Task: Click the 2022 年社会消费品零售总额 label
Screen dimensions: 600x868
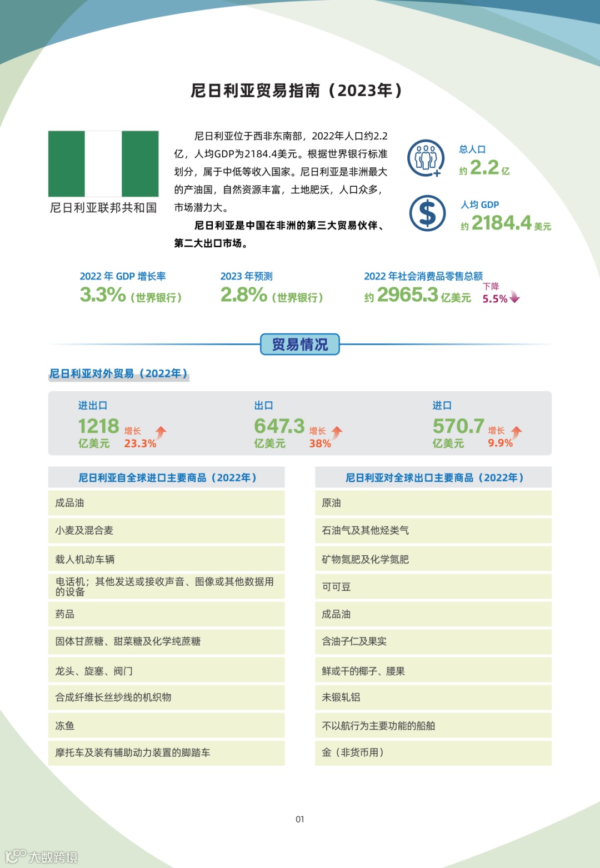Action: click(423, 276)
